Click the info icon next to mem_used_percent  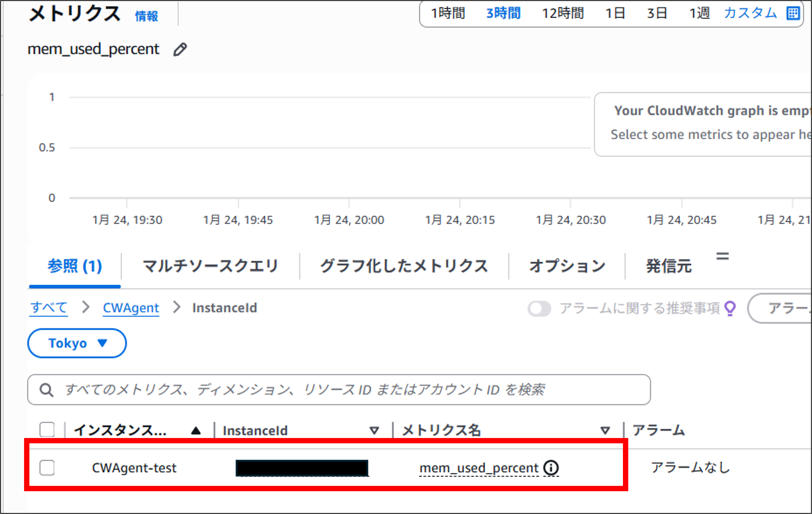551,467
